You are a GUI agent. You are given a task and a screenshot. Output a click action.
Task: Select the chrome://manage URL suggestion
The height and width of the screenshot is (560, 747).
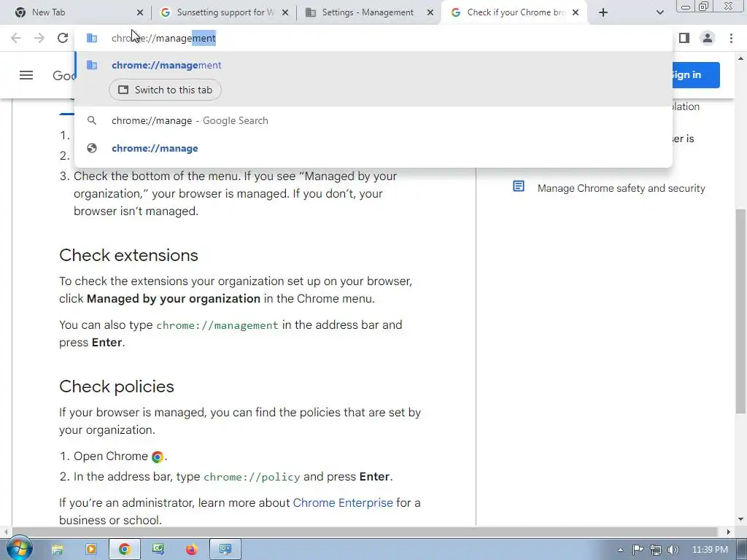[373, 148]
